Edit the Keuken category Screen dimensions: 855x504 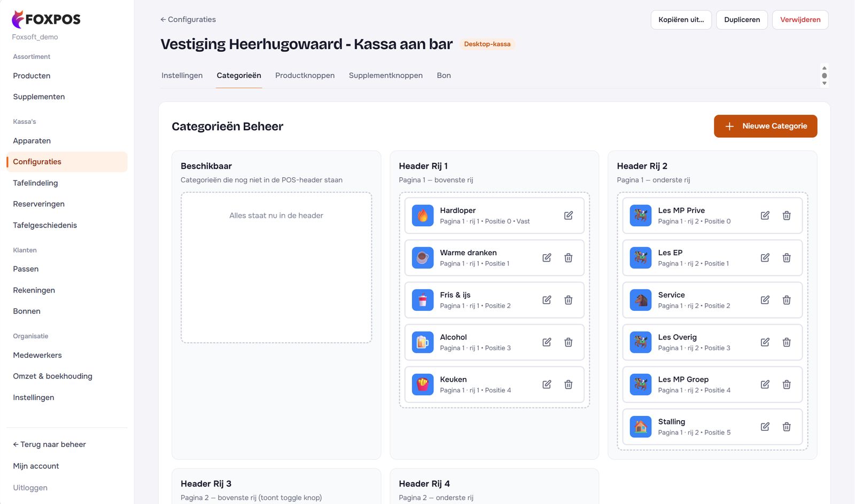click(547, 384)
